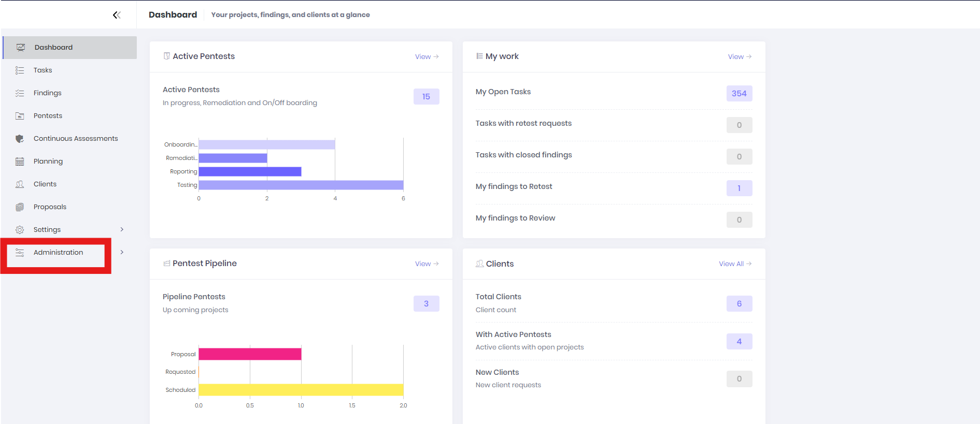Click the Onboarding bar in the chart
Screen dimensions: 980x424
[x=267, y=144]
